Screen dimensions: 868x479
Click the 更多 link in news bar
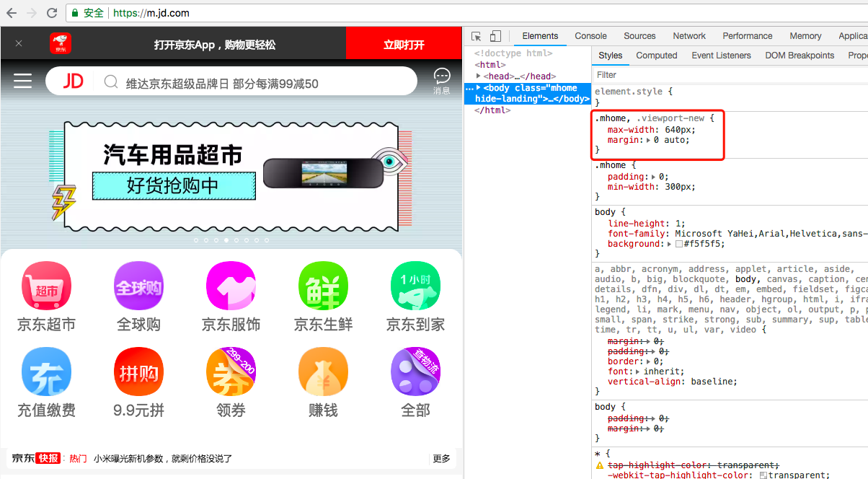pos(441,458)
